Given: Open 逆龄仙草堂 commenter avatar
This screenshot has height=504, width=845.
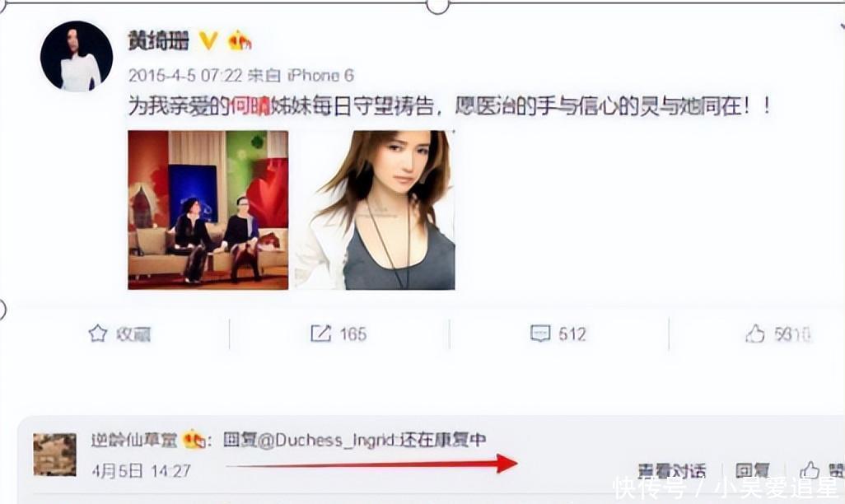Looking at the screenshot, I should pos(55,455).
